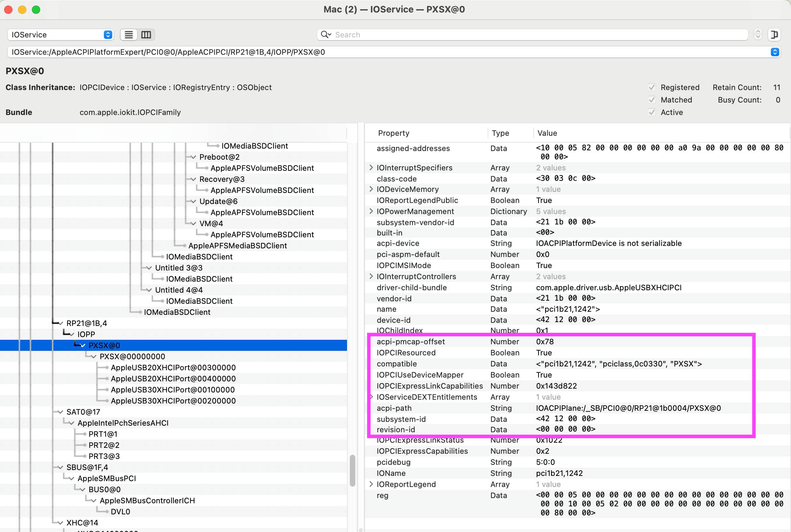Viewport: 791px width, 532px height.
Task: Toggle the inspector sidebar icon
Action: tap(774, 35)
